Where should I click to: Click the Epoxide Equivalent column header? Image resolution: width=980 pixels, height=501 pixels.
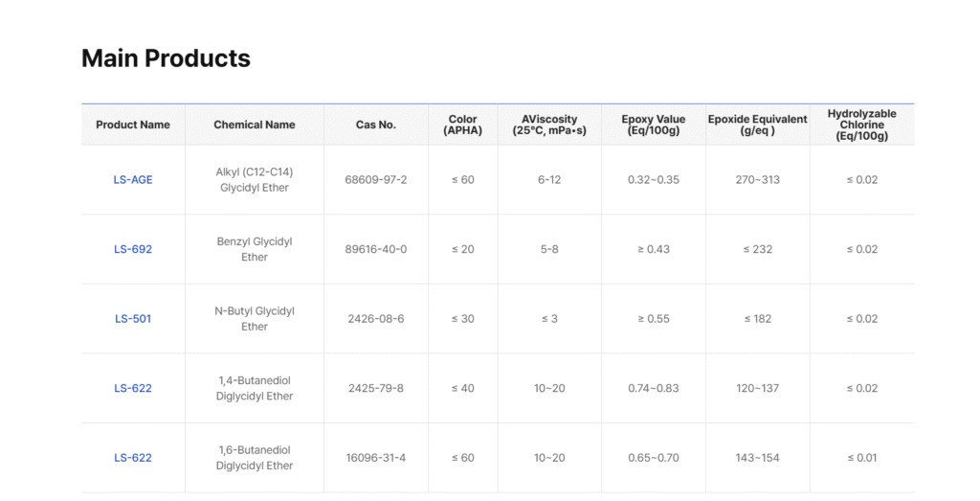click(x=758, y=125)
